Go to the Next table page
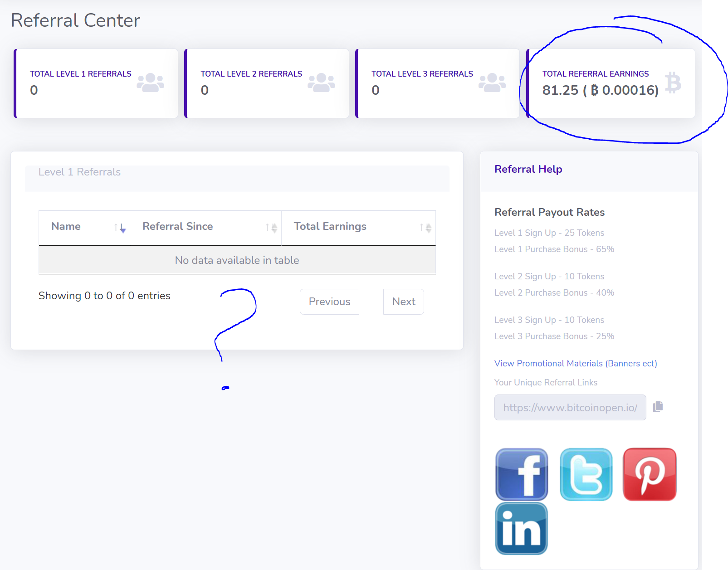The image size is (728, 570). coord(404,302)
